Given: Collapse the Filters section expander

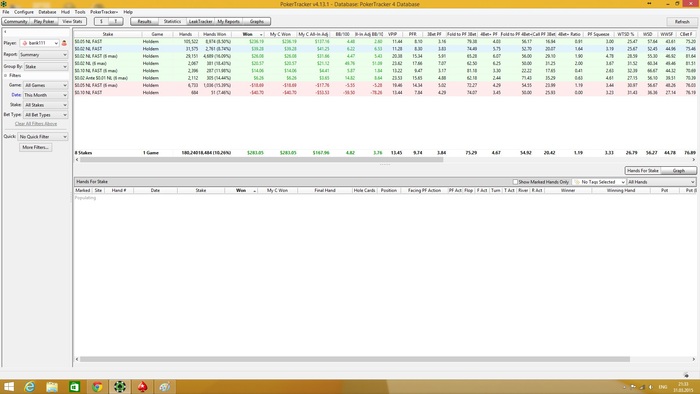Looking at the screenshot, I should 6,75.
